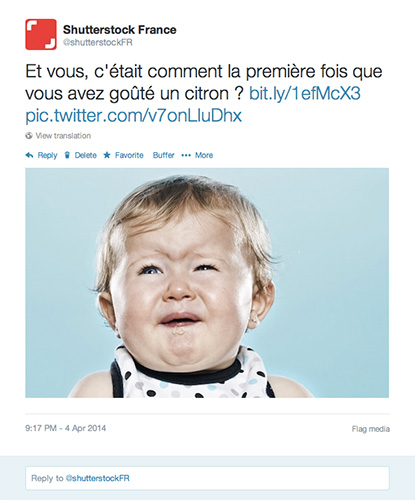Image resolution: width=415 pixels, height=500 pixels.
Task: Open the pic.twitter.com/v7onLIuDhx link
Action: 134,116
